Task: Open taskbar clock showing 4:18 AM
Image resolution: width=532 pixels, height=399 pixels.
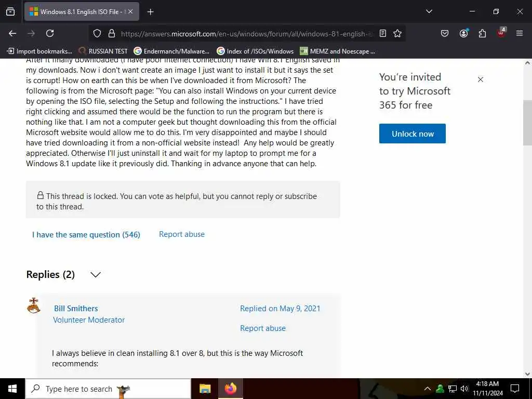Action: pyautogui.click(x=487, y=389)
